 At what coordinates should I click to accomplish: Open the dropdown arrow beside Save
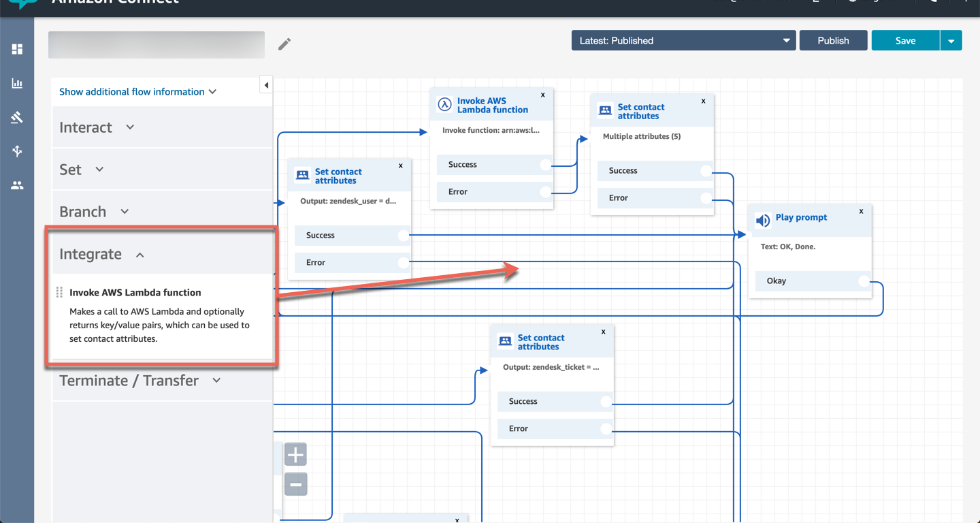[x=951, y=41]
